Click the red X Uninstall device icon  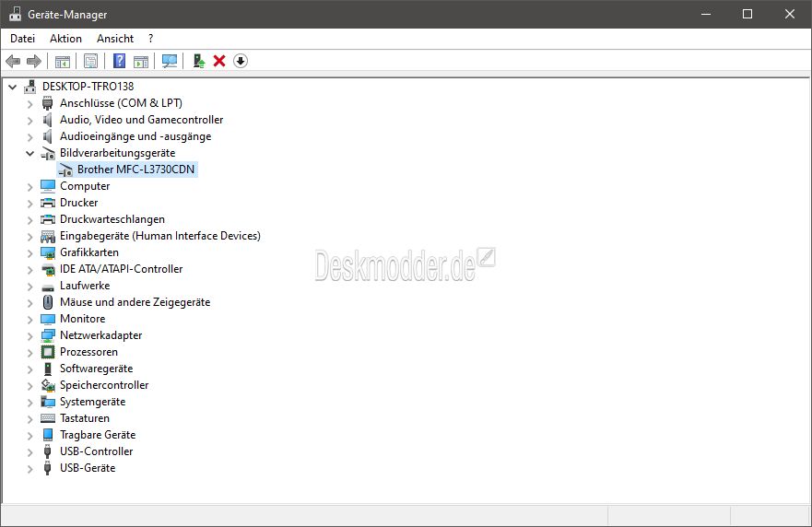[219, 61]
